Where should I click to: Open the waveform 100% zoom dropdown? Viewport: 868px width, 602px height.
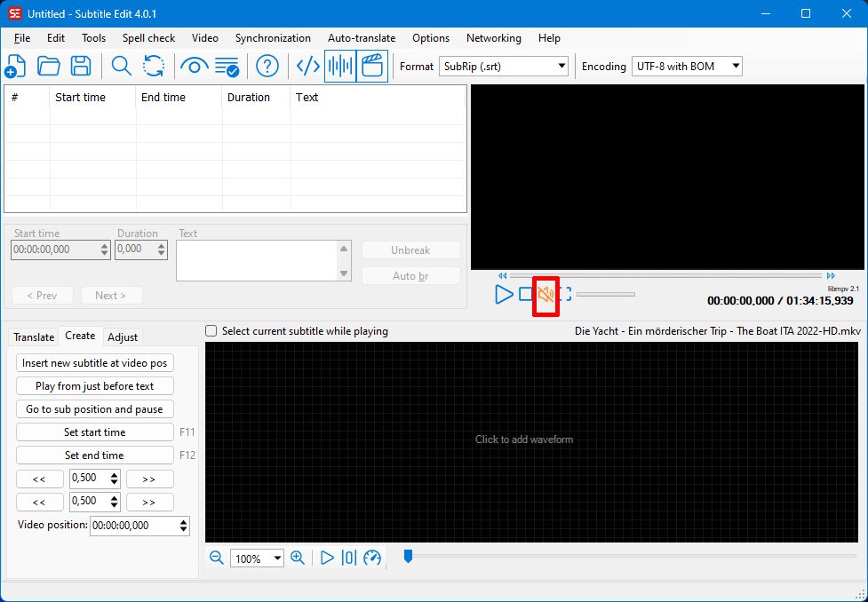pyautogui.click(x=258, y=558)
